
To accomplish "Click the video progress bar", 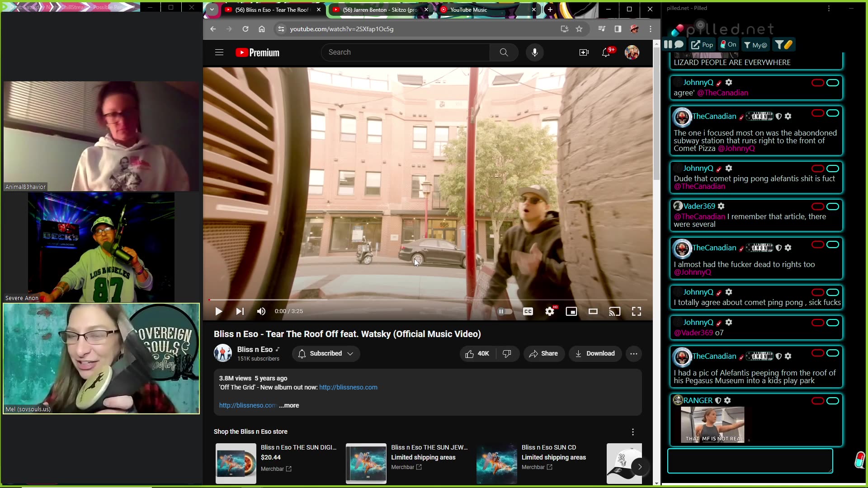I will pos(427,300).
